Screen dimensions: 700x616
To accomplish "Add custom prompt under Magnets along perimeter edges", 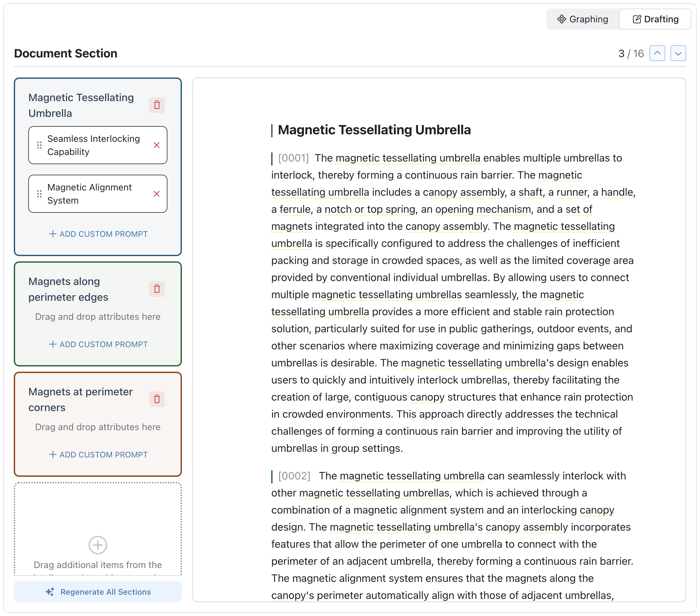I will (98, 344).
